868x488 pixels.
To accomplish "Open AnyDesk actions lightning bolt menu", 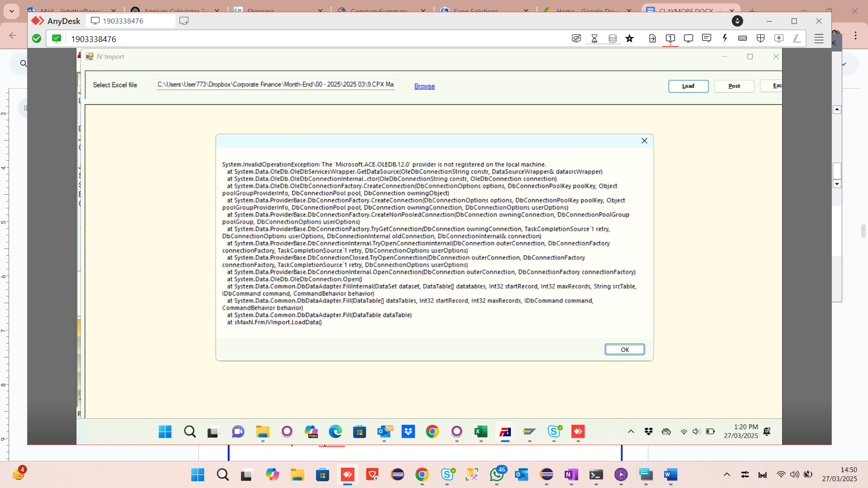I will [725, 38].
